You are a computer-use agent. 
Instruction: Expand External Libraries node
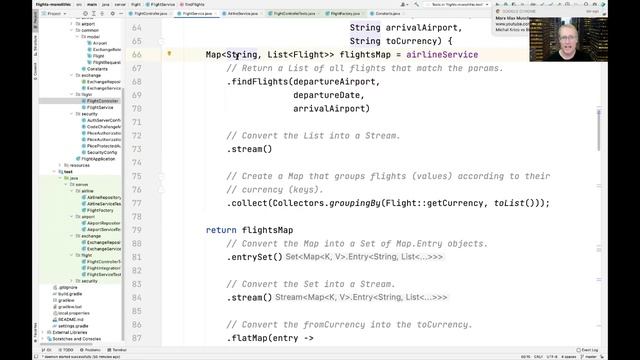[43, 332]
